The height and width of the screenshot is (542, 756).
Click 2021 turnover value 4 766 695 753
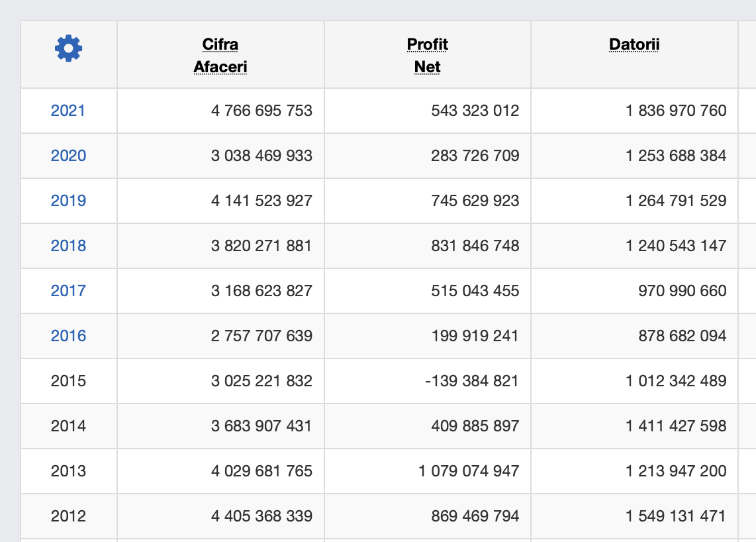coord(261,111)
